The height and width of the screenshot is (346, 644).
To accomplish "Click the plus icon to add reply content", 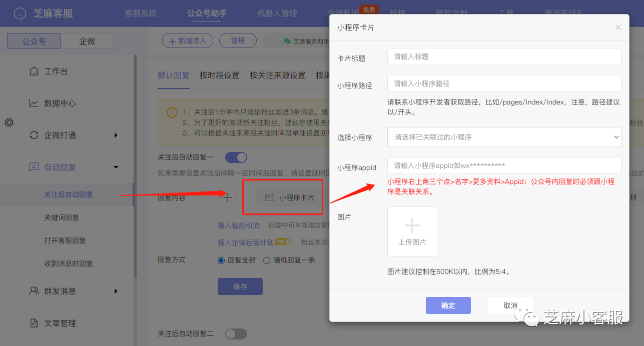I will click(x=227, y=197).
